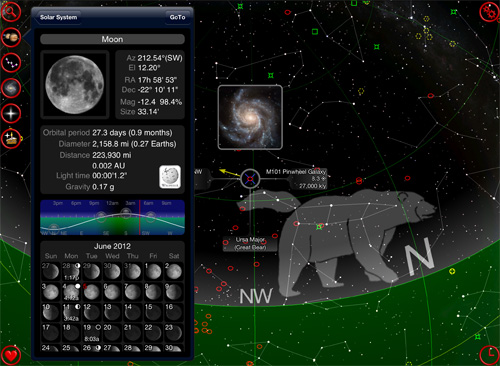Select the Solar System planets icon
Screen dimensions: 500x366
click(x=11, y=37)
